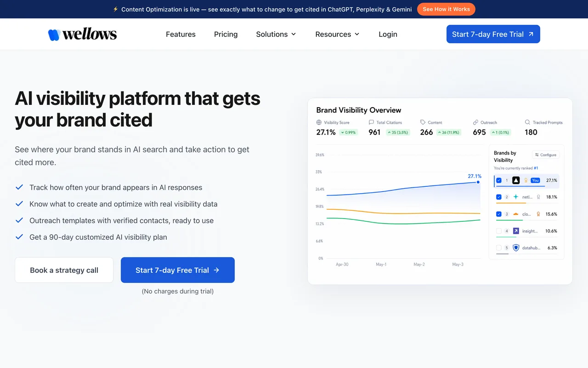Click the tag icon next to Content
This screenshot has width=588, height=368.
coord(423,122)
